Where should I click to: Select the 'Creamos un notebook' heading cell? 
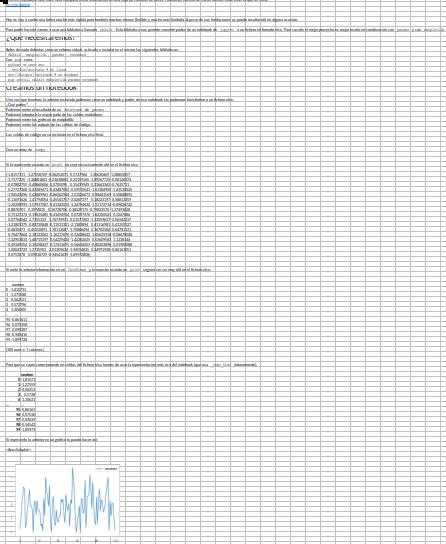click(41, 88)
